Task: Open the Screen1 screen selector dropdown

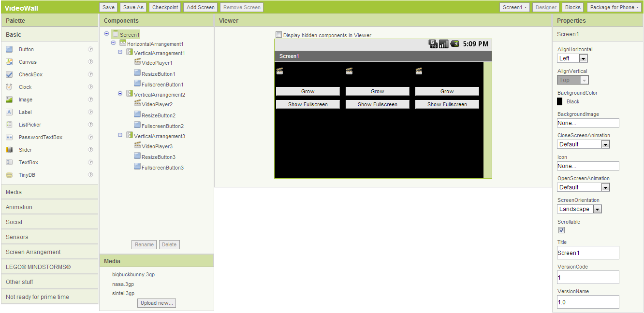Action: click(x=515, y=7)
